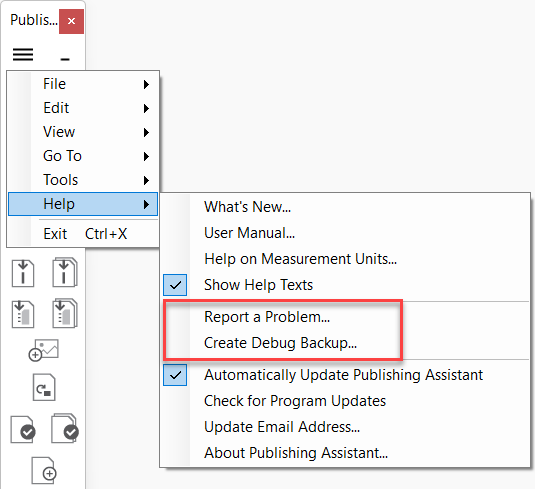535x489 pixels.
Task: Click the refresh page icon
Action: tap(44, 388)
